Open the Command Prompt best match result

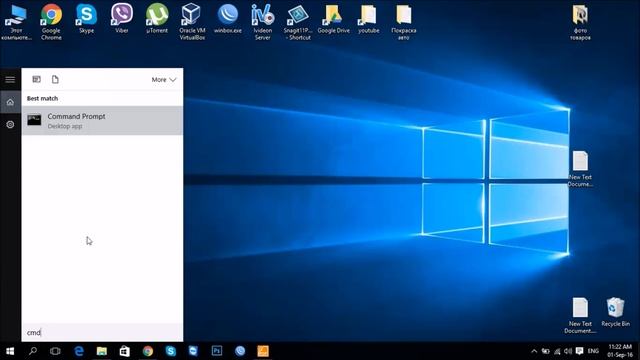(102, 120)
